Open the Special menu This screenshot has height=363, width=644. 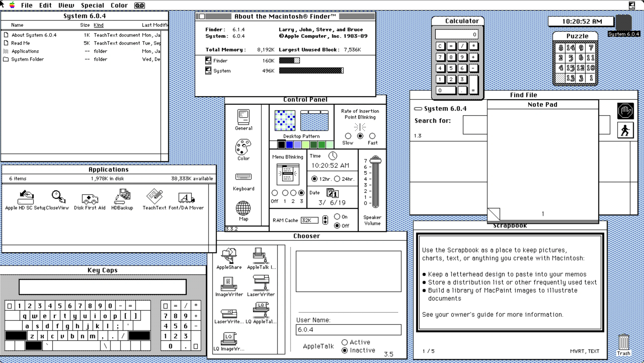[x=92, y=5]
